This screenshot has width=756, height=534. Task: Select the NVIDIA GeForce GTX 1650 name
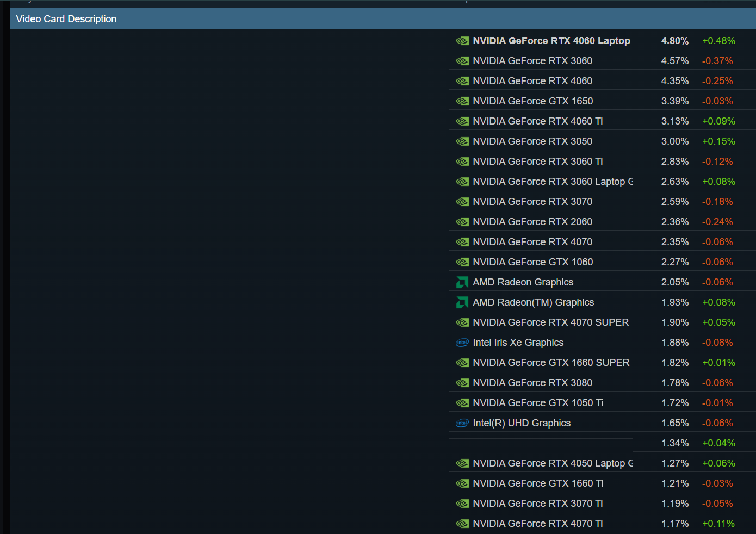(533, 101)
